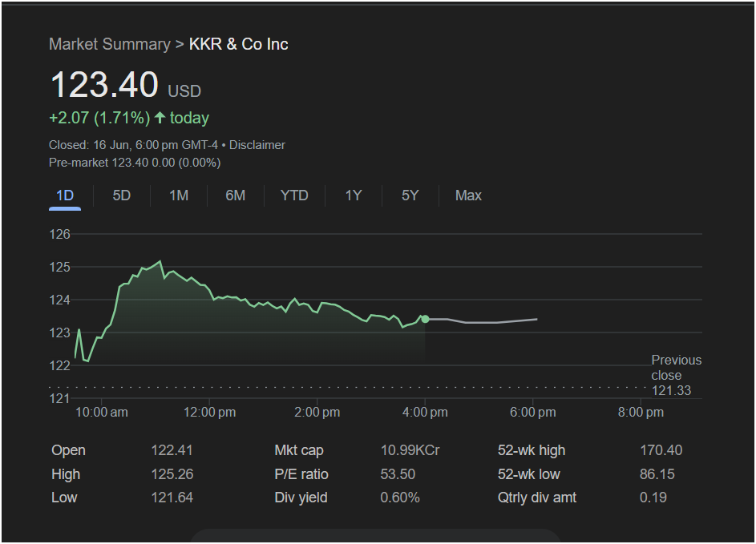Switch to the 5D chart tab
756x544 pixels.
pyautogui.click(x=122, y=195)
